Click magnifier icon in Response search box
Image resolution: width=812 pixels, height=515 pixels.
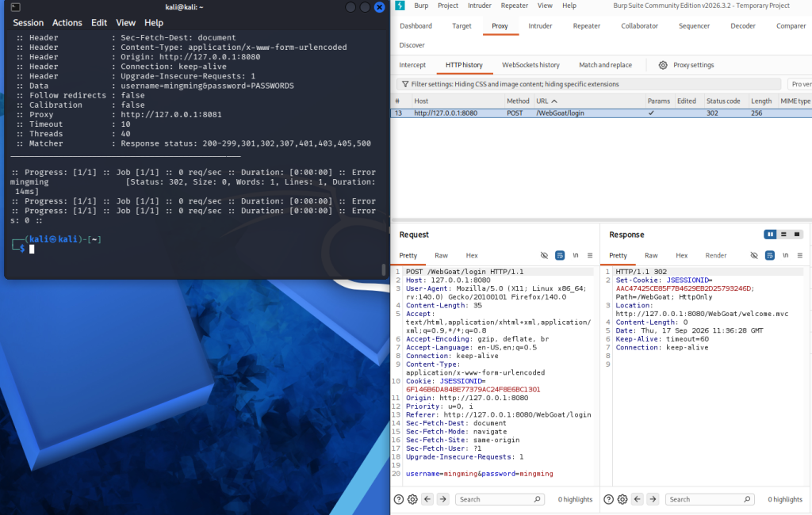point(747,499)
